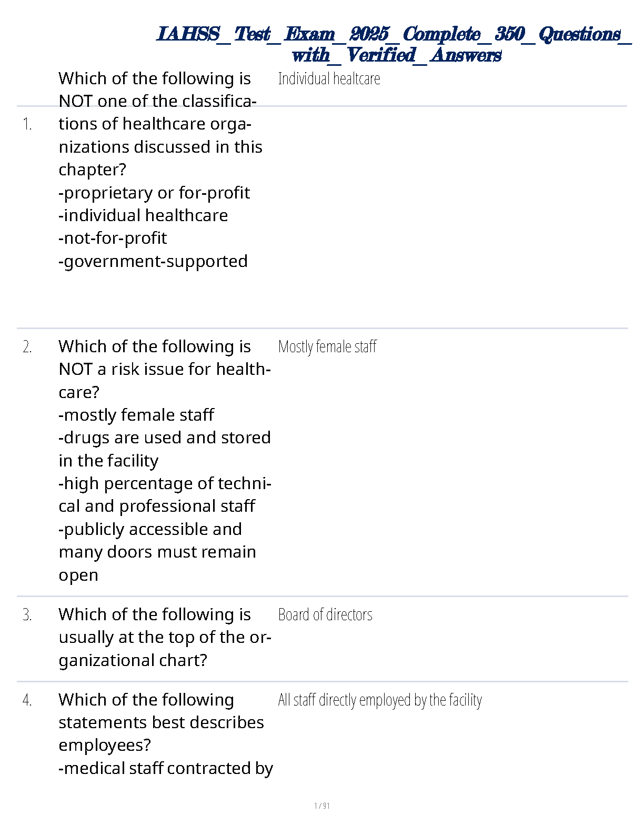The image size is (644, 834).
Task: Click the answer 'Board of directors'
Action: click(x=325, y=615)
